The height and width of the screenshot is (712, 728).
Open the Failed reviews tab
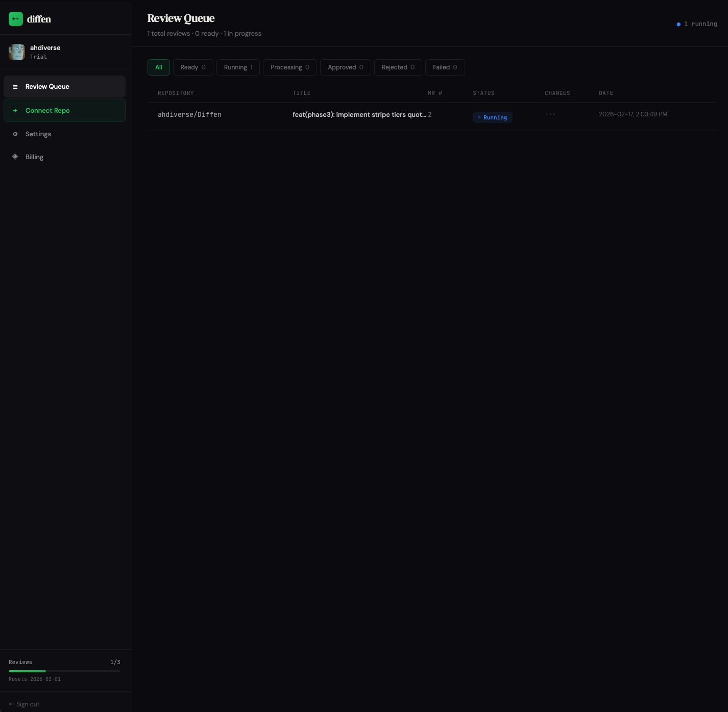coord(445,67)
